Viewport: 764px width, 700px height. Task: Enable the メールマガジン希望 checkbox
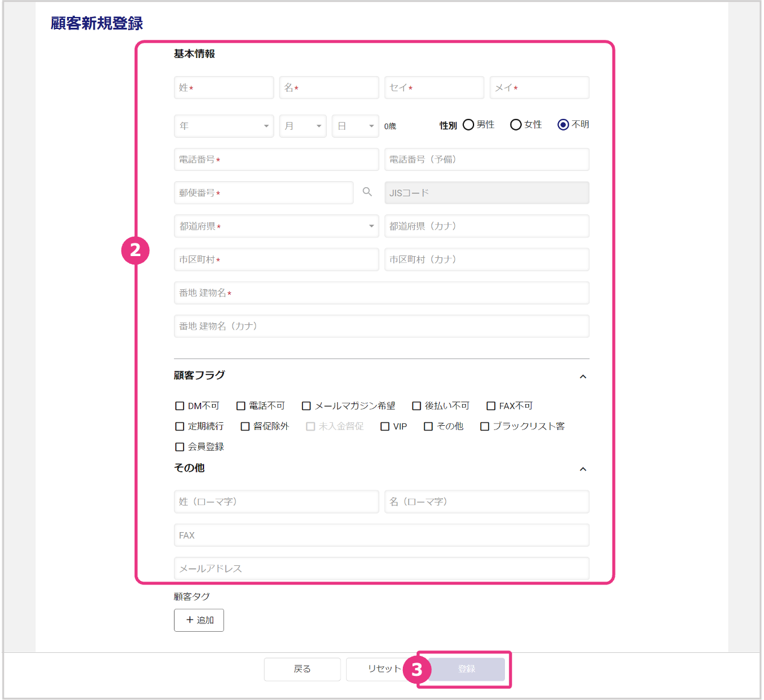pos(307,406)
